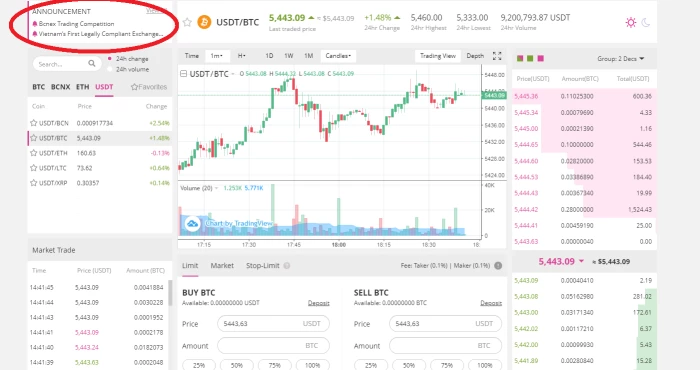Open the Favorites tab
This screenshot has width=700, height=370.
149,87
